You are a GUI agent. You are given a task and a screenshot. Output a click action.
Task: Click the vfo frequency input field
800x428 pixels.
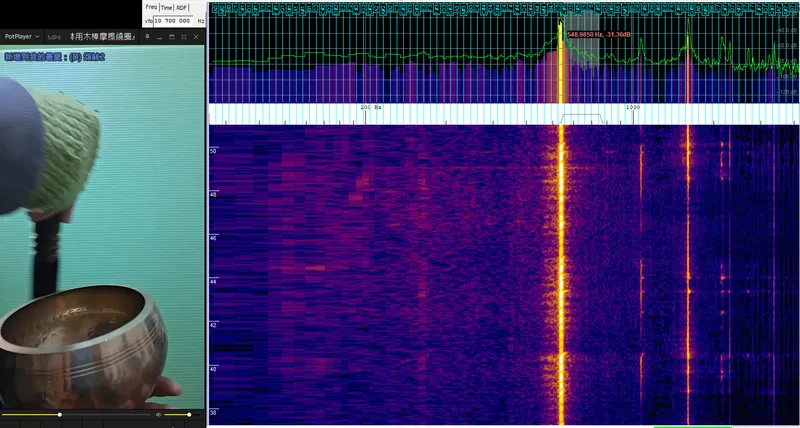click(173, 21)
